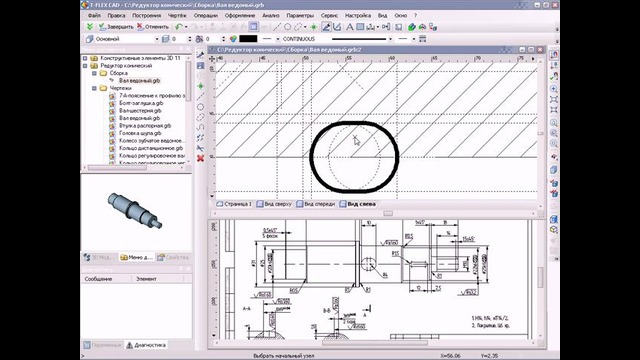This screenshot has width=640, height=360.
Task: Click the blue 3D box icon on right toolbar
Action: pos(554,219)
